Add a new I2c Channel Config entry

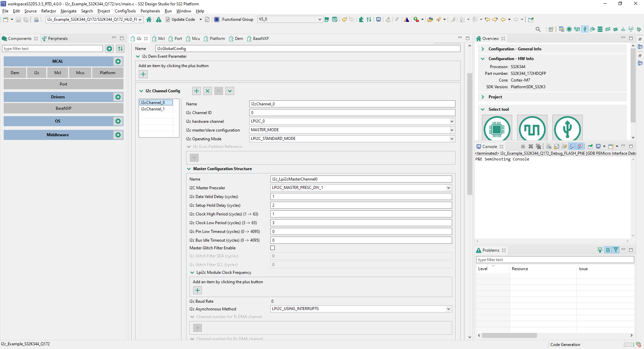(x=196, y=91)
